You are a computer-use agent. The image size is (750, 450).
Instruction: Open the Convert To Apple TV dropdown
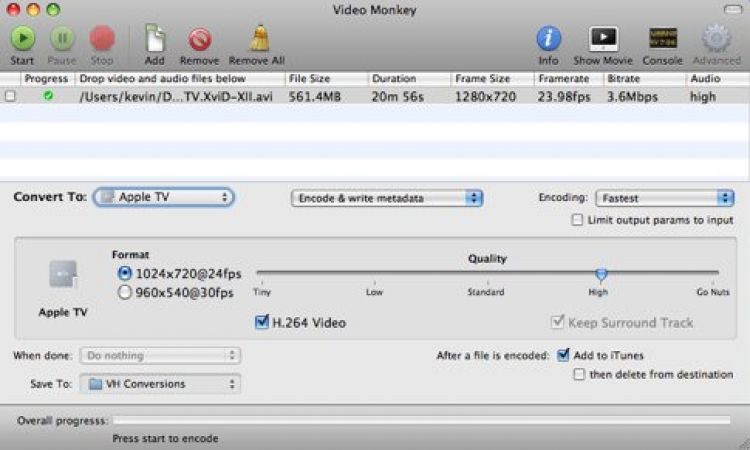tap(164, 197)
